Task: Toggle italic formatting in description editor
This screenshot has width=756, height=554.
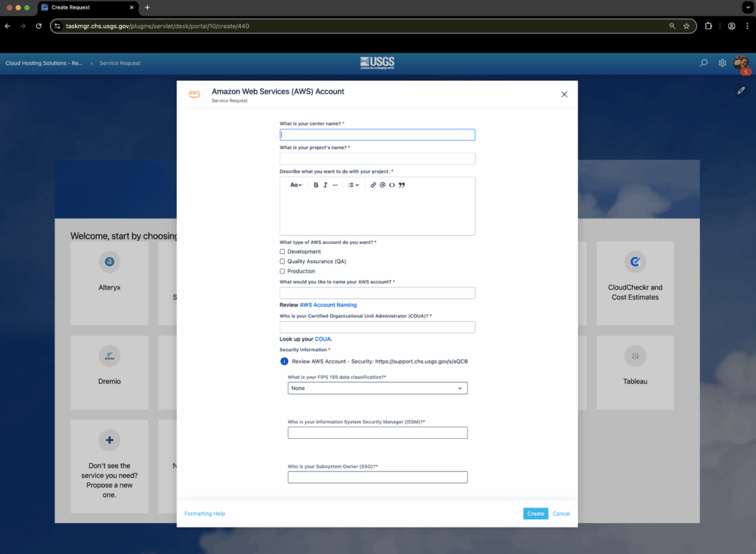Action: (x=326, y=185)
